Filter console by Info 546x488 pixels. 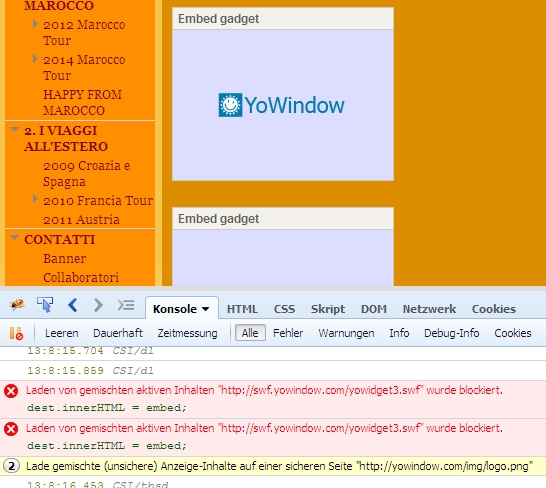399,333
